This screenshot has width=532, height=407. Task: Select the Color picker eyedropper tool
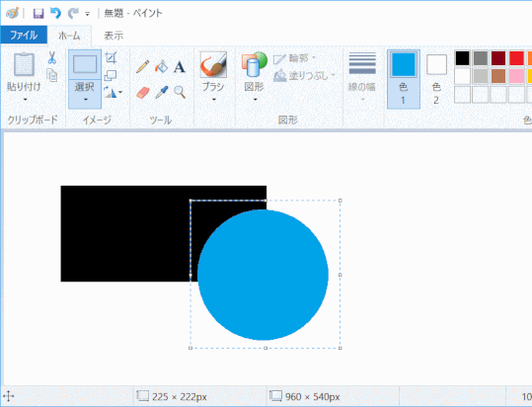162,92
